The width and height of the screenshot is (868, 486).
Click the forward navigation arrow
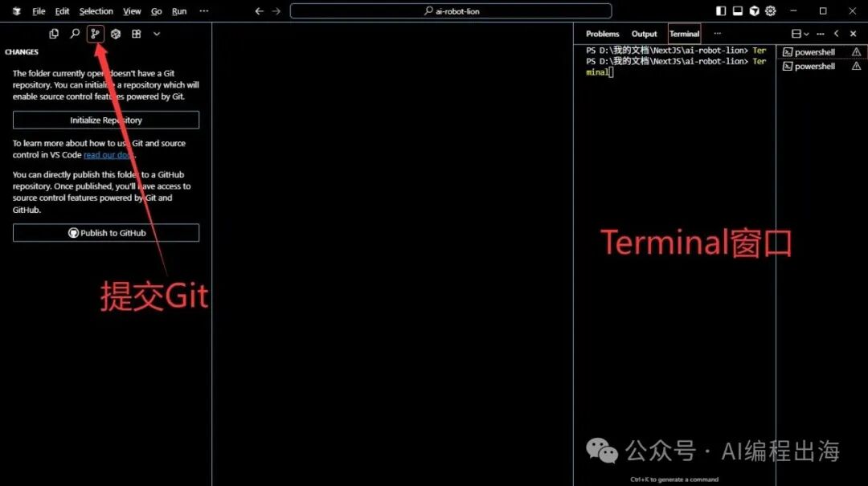[276, 11]
